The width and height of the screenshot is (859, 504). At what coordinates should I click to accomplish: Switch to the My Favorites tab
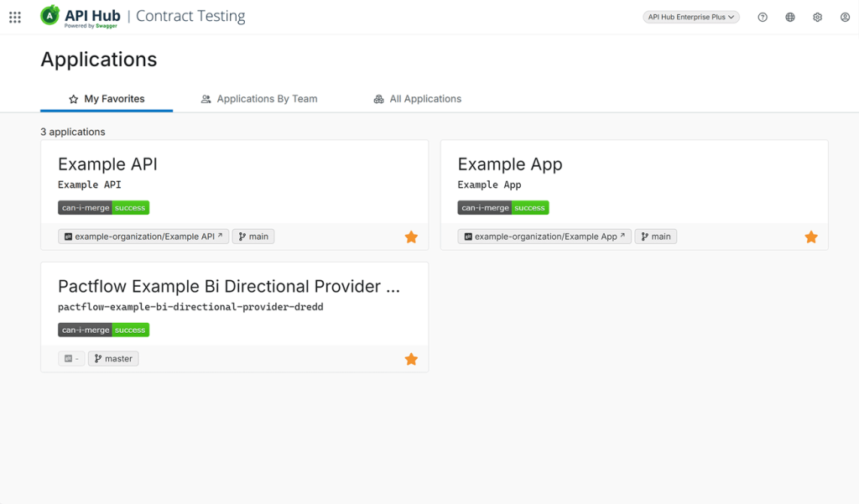(x=107, y=99)
